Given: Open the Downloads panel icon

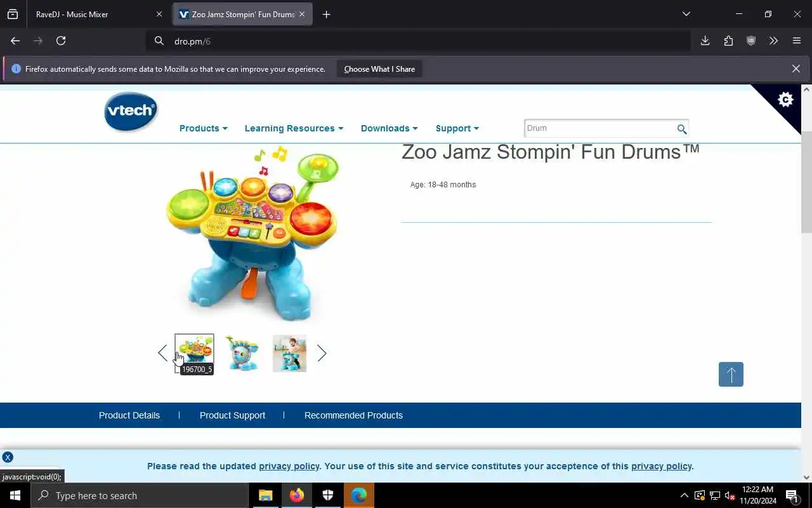Looking at the screenshot, I should click(x=705, y=41).
